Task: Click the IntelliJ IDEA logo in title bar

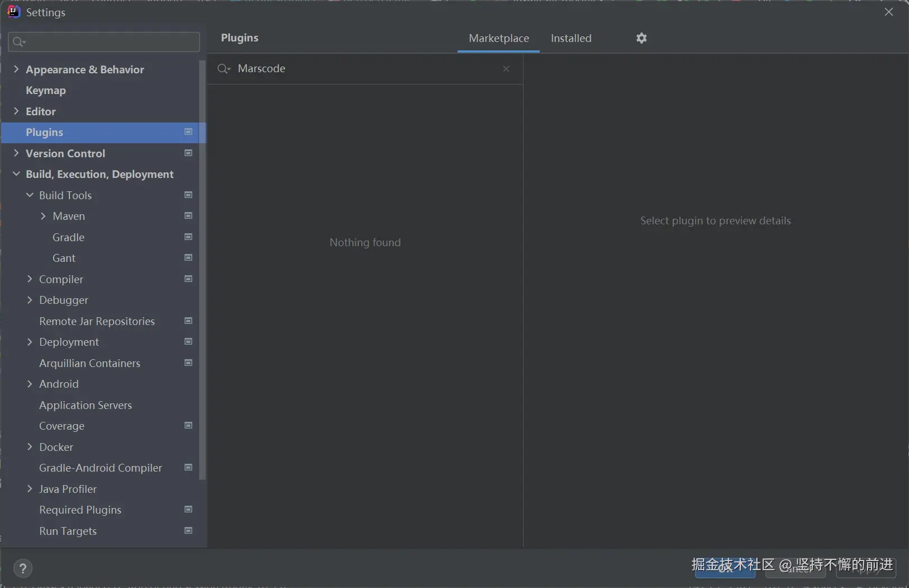Action: 13,12
